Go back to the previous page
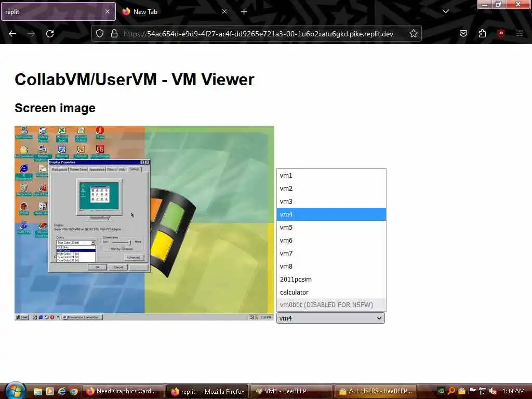The height and width of the screenshot is (399, 532). (12, 34)
